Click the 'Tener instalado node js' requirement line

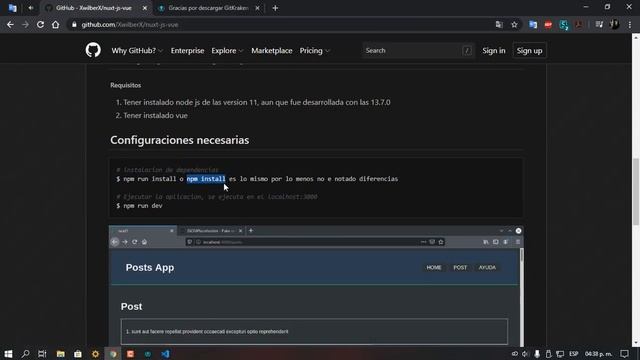pyautogui.click(x=257, y=102)
